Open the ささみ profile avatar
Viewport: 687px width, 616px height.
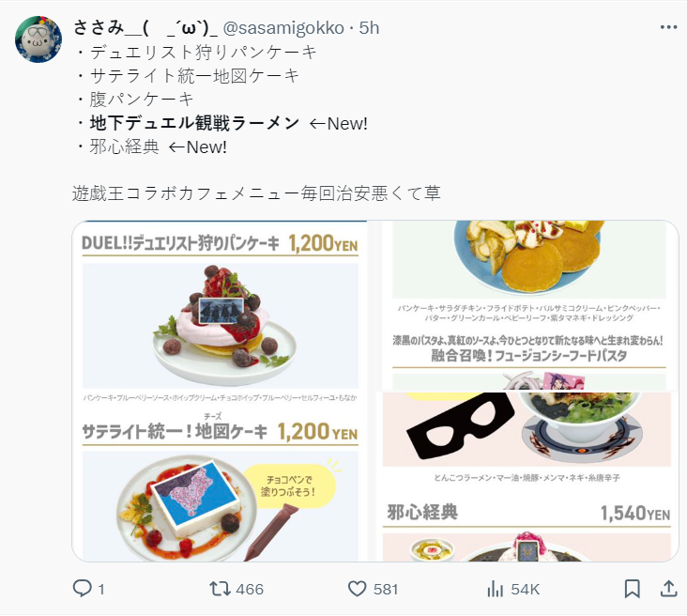(x=38, y=39)
